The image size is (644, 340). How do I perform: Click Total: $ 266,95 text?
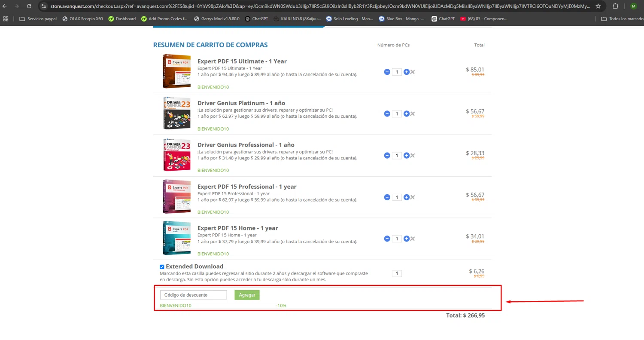point(465,315)
